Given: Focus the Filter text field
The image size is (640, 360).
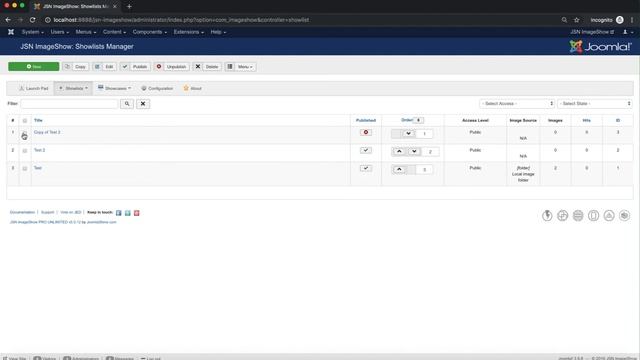Looking at the screenshot, I should (69, 104).
